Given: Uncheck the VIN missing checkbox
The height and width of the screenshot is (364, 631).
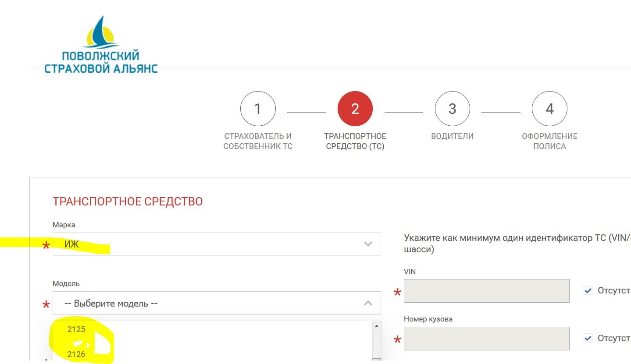Looking at the screenshot, I should pyautogui.click(x=588, y=291).
